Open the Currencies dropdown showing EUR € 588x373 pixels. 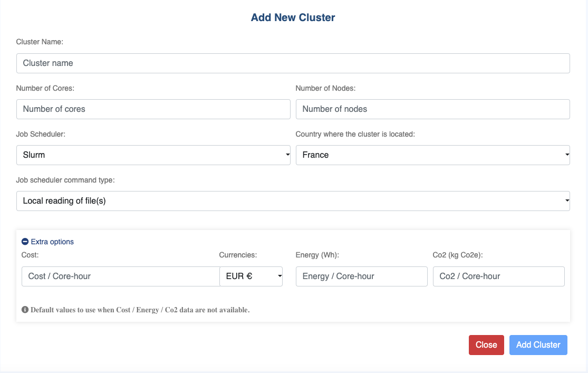(251, 276)
